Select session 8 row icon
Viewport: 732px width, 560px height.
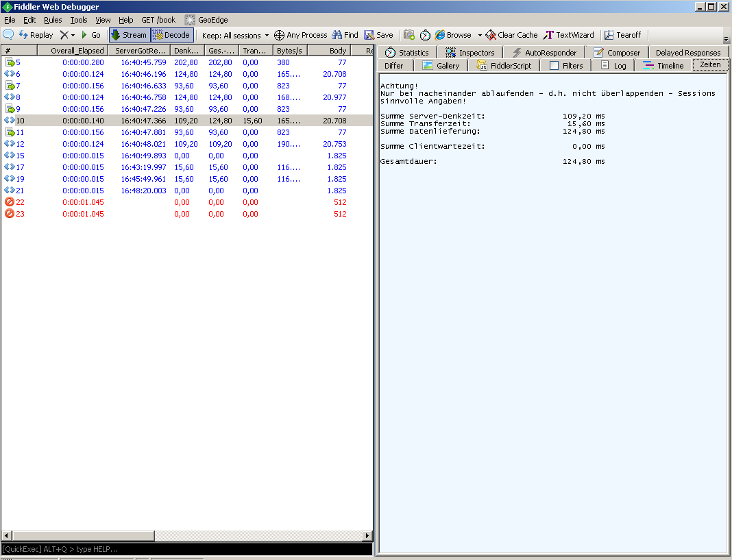click(10, 97)
